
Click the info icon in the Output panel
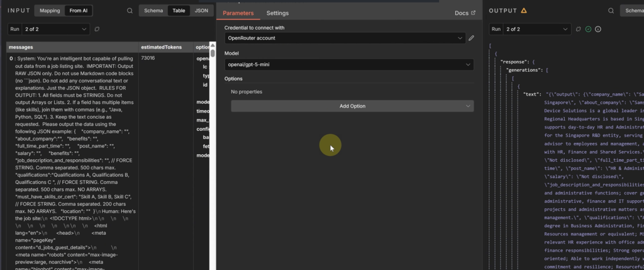[597, 29]
